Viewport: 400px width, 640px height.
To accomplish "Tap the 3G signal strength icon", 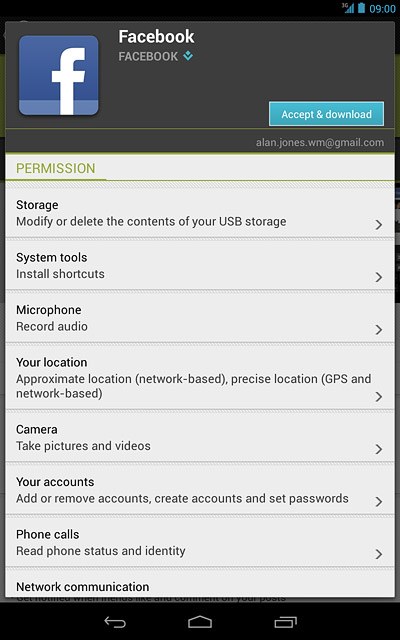I will 348,8.
